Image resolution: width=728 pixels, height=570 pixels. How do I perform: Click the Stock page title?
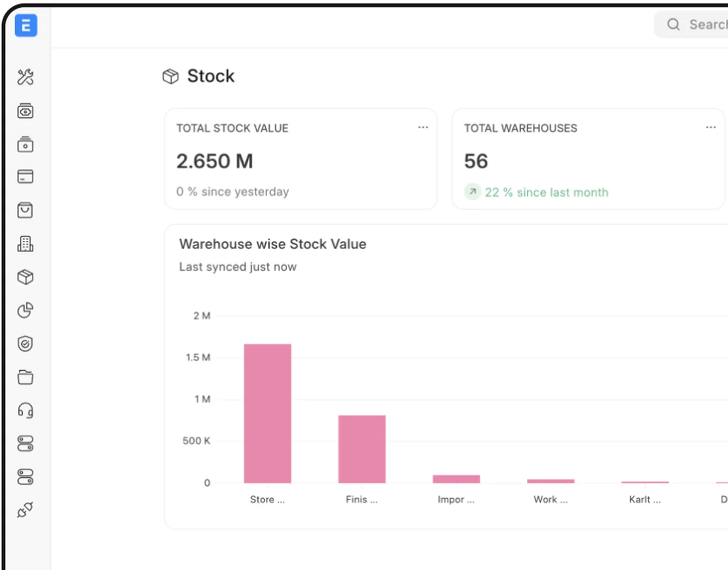[x=211, y=76]
